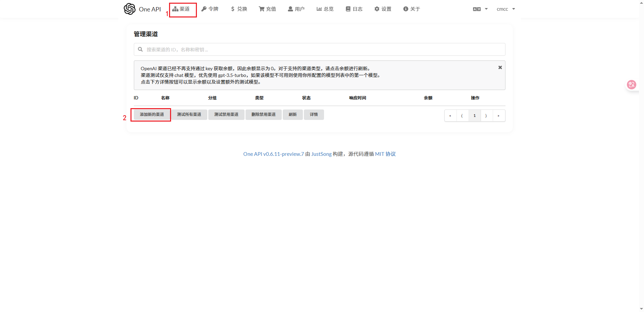Click the floating translate icon at right edge
This screenshot has width=644, height=312.
click(x=631, y=85)
